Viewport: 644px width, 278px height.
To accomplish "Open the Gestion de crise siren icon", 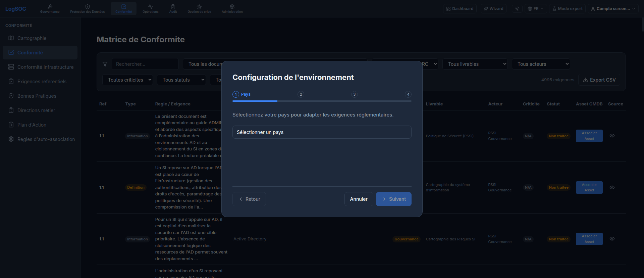I will (199, 7).
